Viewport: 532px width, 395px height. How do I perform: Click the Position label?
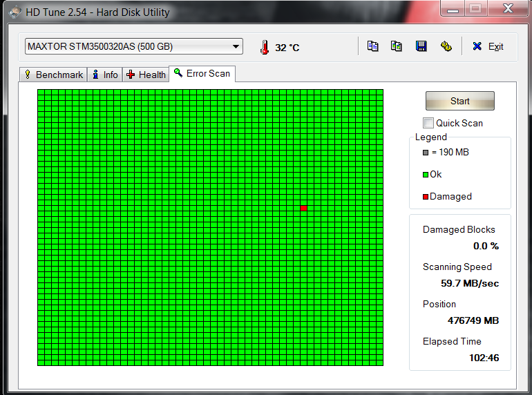coord(439,304)
